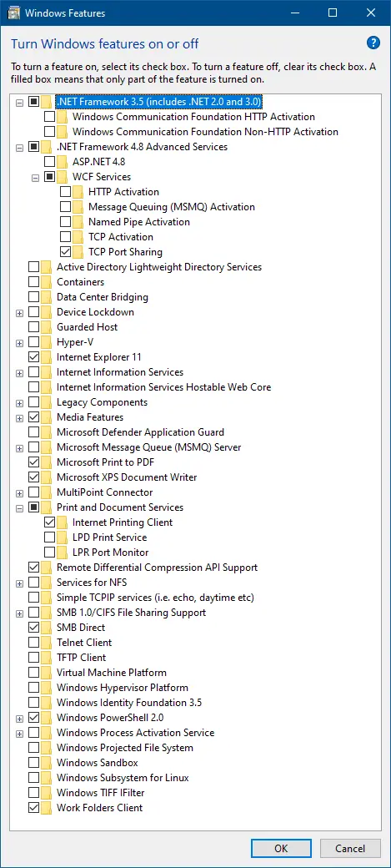
Task: Select the folder icon beside Data Center Bridging
Action: [x=47, y=297]
